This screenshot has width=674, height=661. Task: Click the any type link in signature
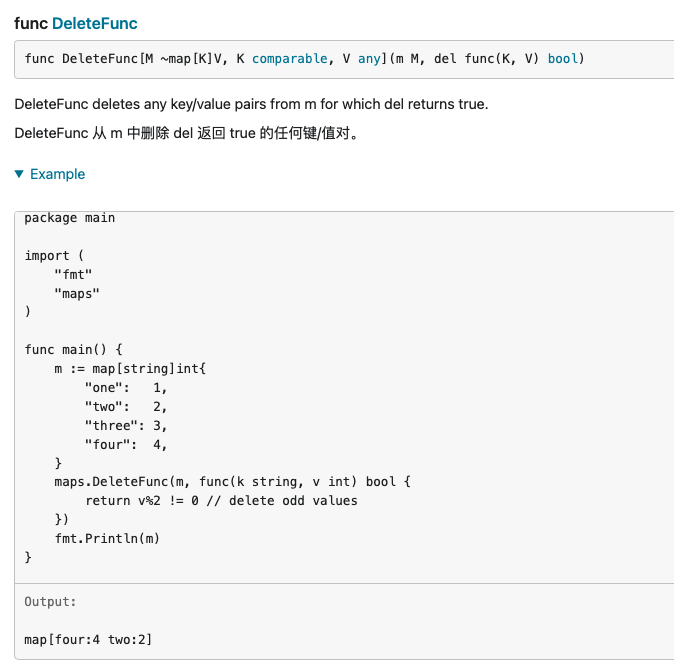(370, 59)
